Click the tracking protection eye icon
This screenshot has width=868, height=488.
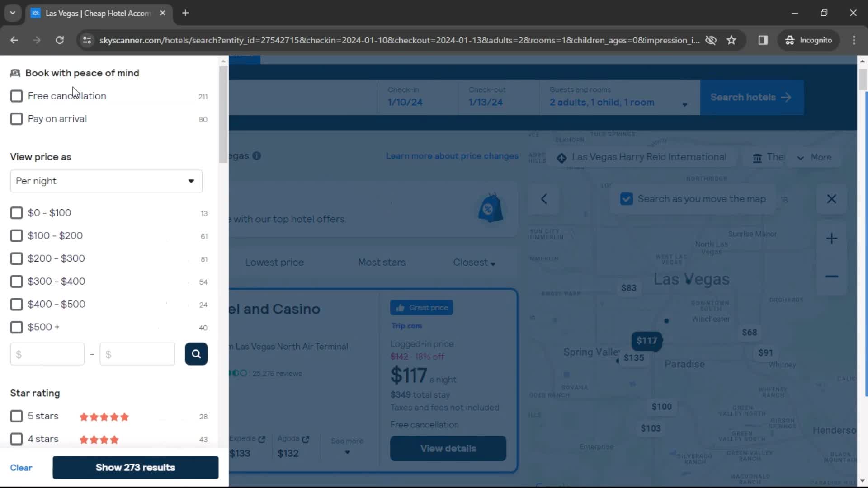711,40
